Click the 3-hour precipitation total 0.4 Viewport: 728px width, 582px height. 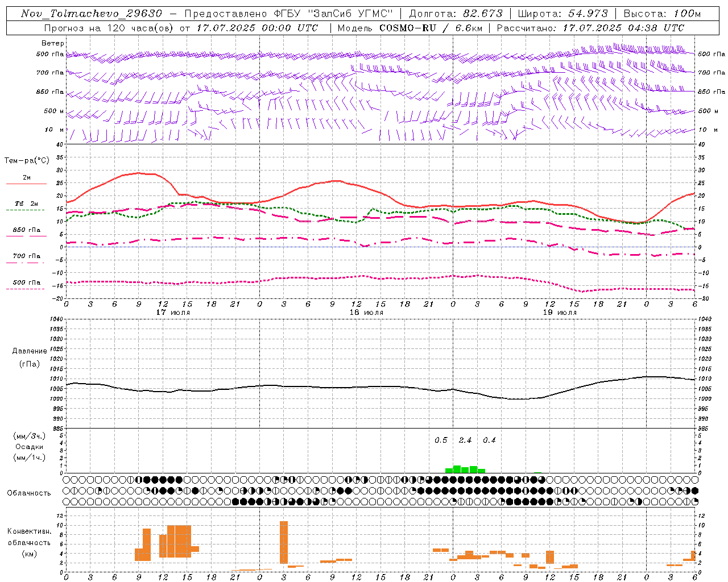point(489,440)
